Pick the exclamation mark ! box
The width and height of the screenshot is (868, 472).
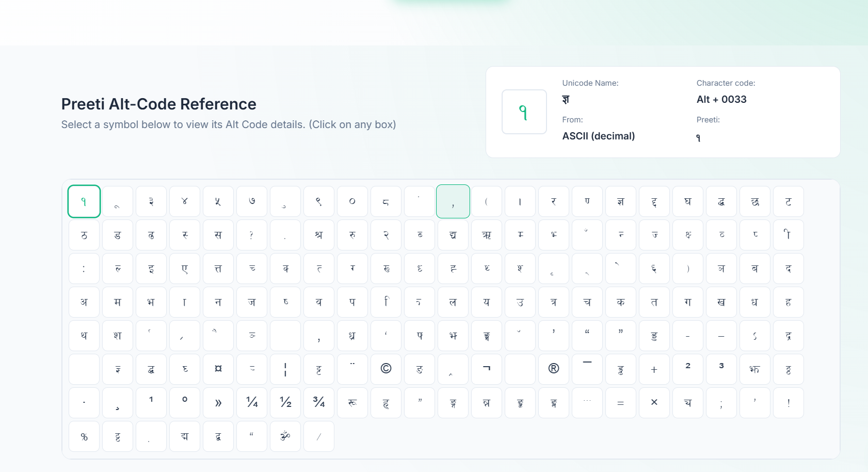pyautogui.click(x=788, y=402)
